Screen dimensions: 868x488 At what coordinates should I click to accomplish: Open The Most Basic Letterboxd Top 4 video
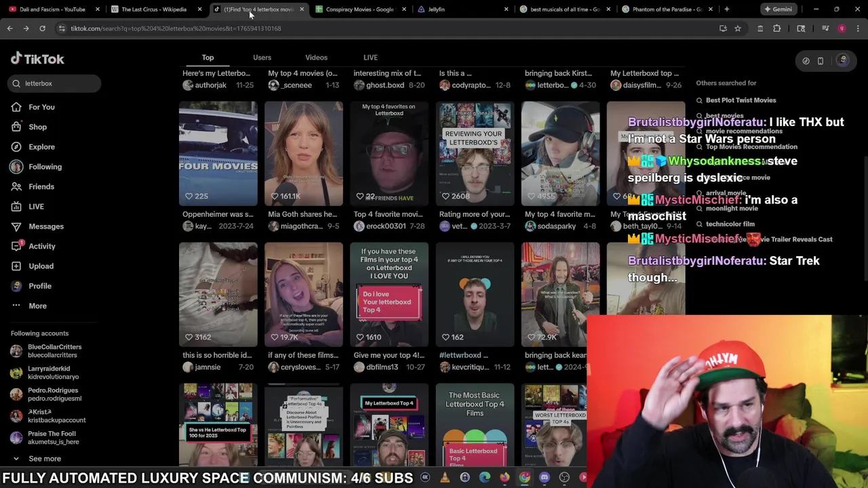tap(475, 425)
